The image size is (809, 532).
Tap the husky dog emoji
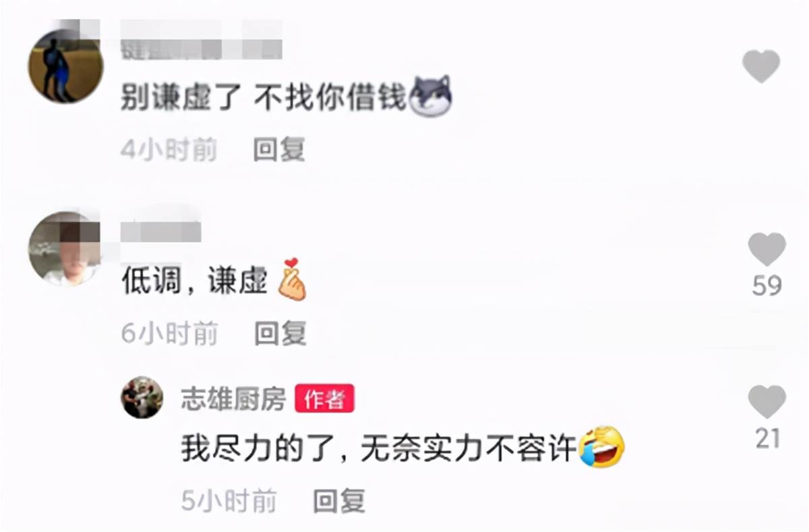coord(430,96)
